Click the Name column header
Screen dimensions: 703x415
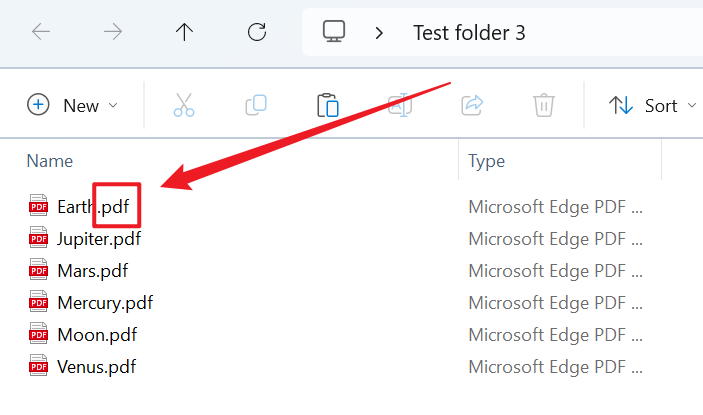tap(50, 160)
